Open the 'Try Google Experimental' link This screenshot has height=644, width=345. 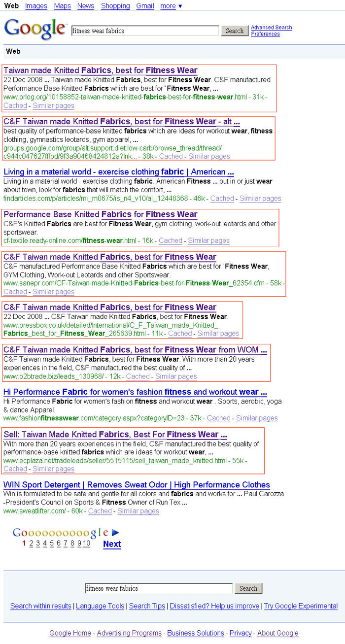click(x=301, y=606)
